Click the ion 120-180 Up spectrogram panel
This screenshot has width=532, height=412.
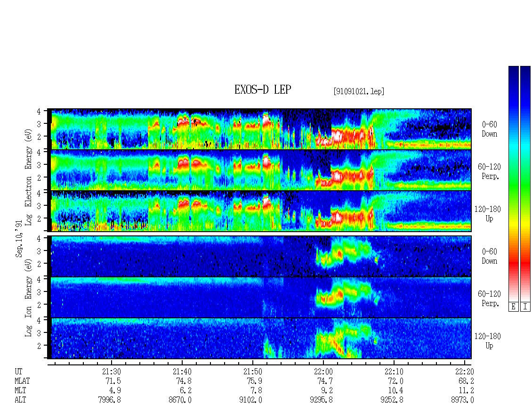(259, 339)
